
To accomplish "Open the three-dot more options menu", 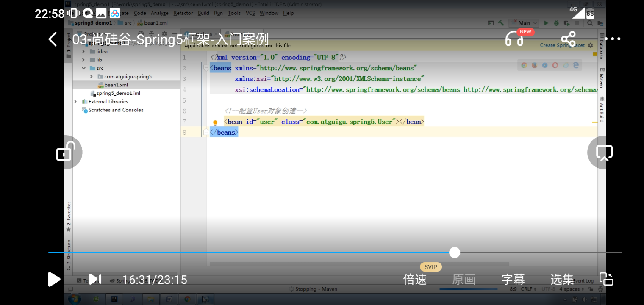I will pos(613,39).
